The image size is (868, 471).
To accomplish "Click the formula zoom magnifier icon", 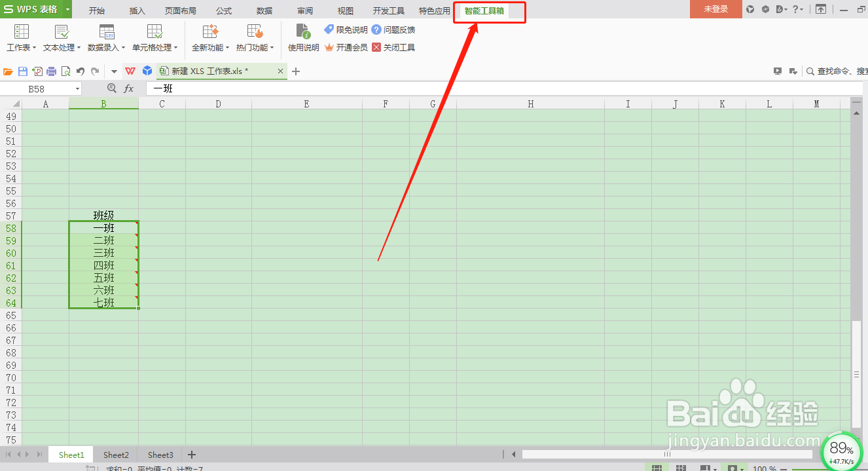I will click(112, 88).
